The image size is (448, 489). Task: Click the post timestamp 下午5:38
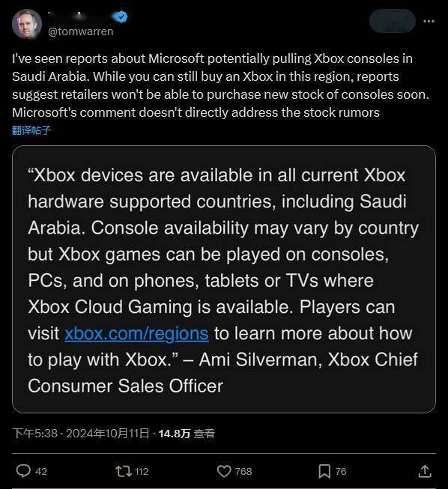(35, 433)
